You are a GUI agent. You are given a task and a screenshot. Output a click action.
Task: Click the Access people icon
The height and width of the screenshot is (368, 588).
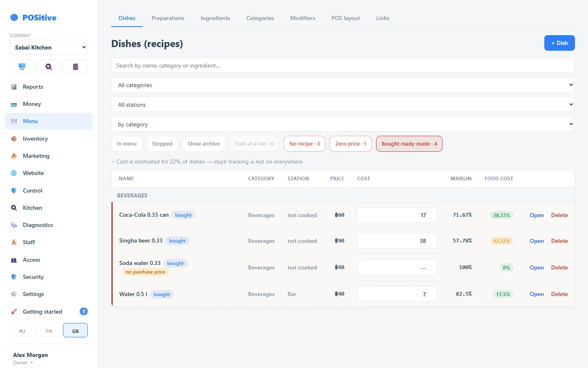14,260
